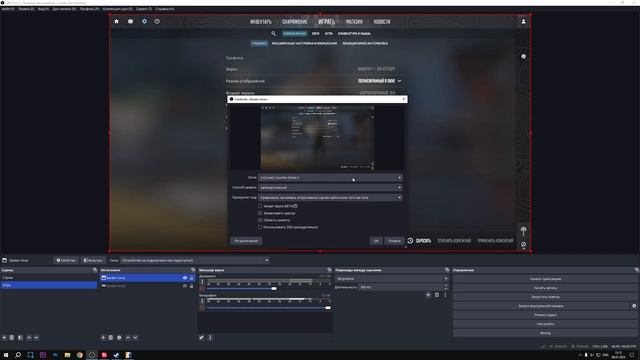The width and height of the screenshot is (640, 360).
Task: Open Microphone channel options dots
Action: [x=202, y=301]
